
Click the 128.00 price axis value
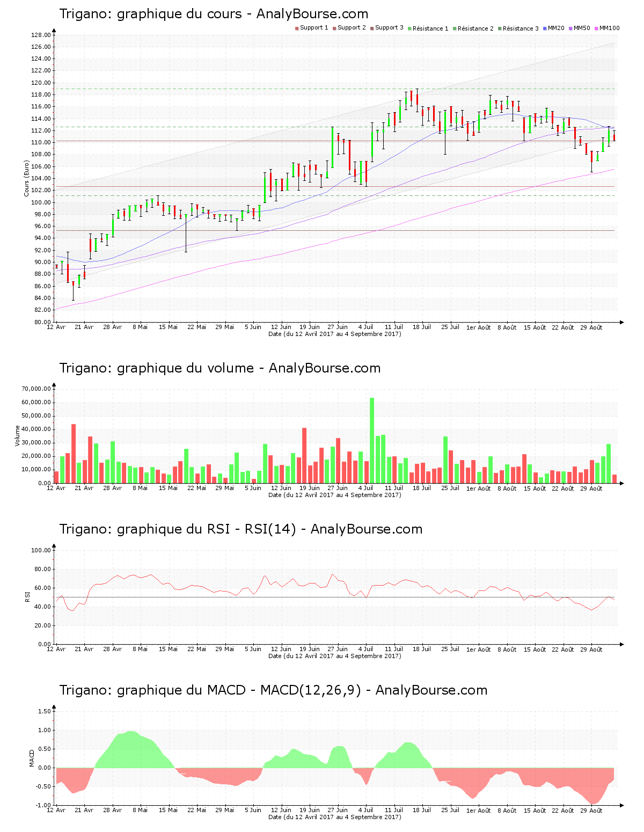(41, 35)
